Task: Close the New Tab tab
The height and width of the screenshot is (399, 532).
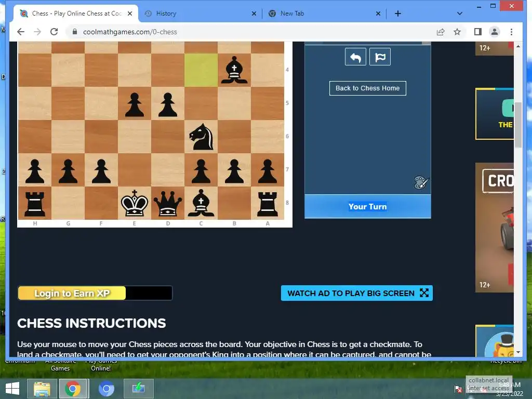Action: (378, 14)
